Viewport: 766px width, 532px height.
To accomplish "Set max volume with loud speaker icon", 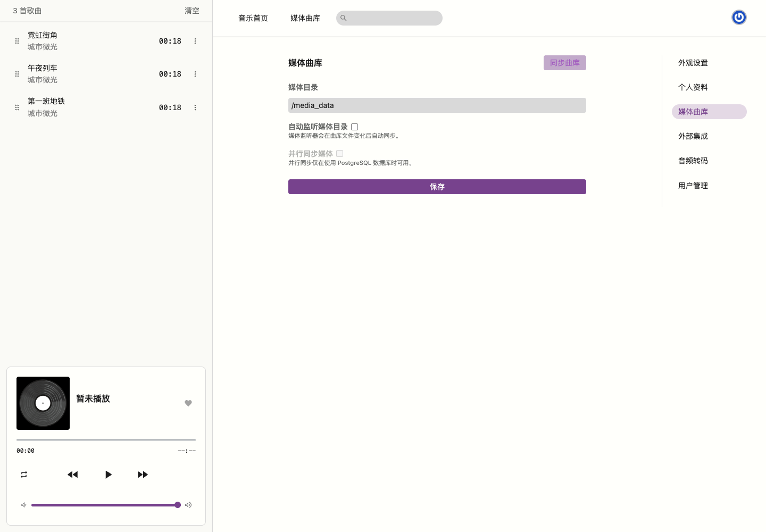I will [x=188, y=505].
